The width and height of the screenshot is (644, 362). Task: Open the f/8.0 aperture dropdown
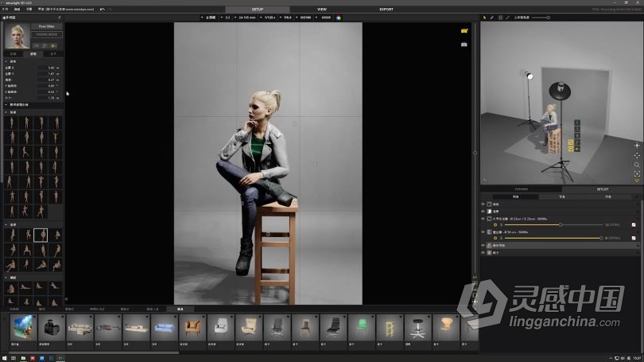pos(286,18)
